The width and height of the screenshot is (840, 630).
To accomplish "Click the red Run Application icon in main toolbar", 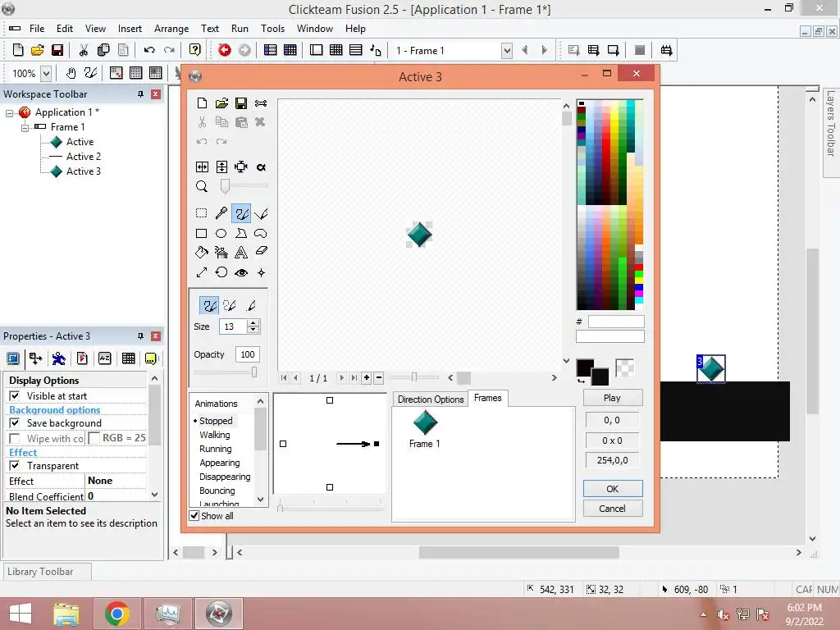I will pyautogui.click(x=225, y=50).
